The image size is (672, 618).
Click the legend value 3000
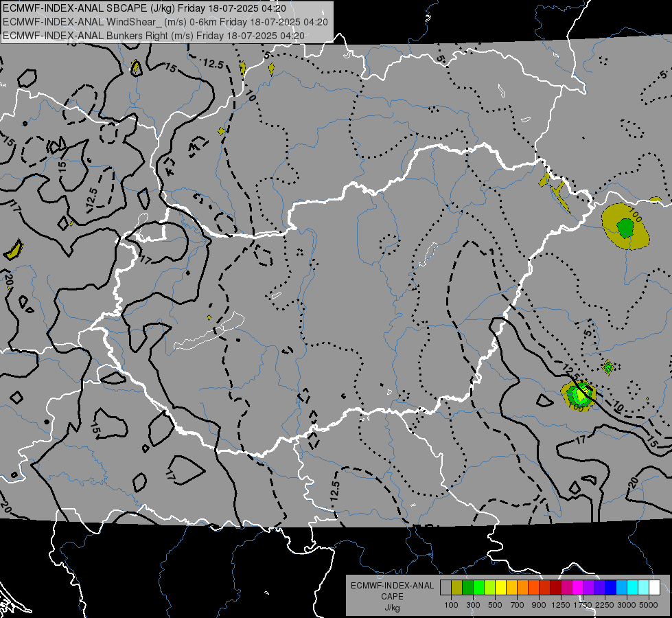point(627,605)
